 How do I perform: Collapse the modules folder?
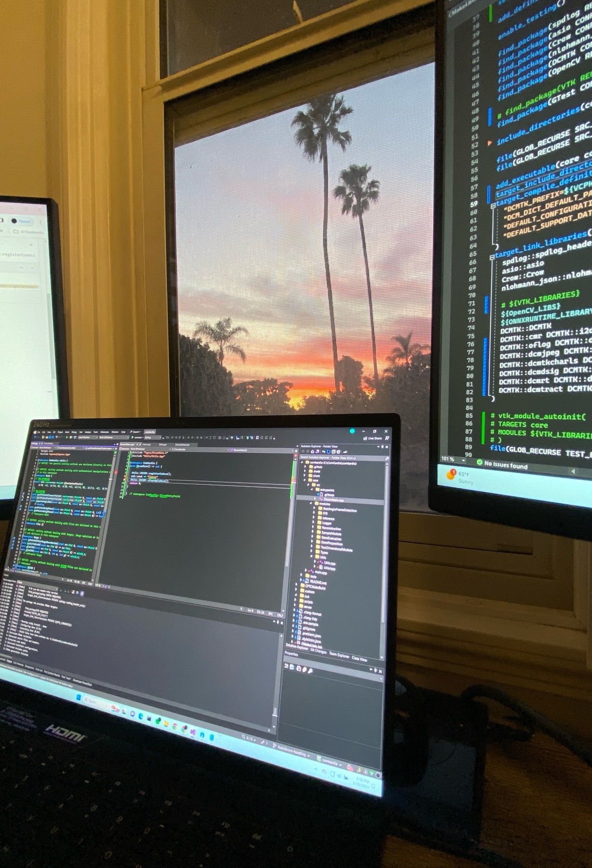(310, 503)
